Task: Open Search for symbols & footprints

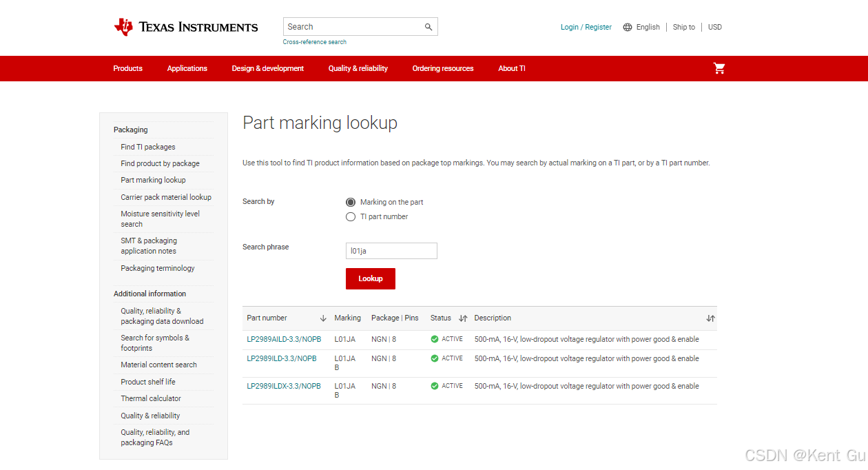Action: coord(155,343)
